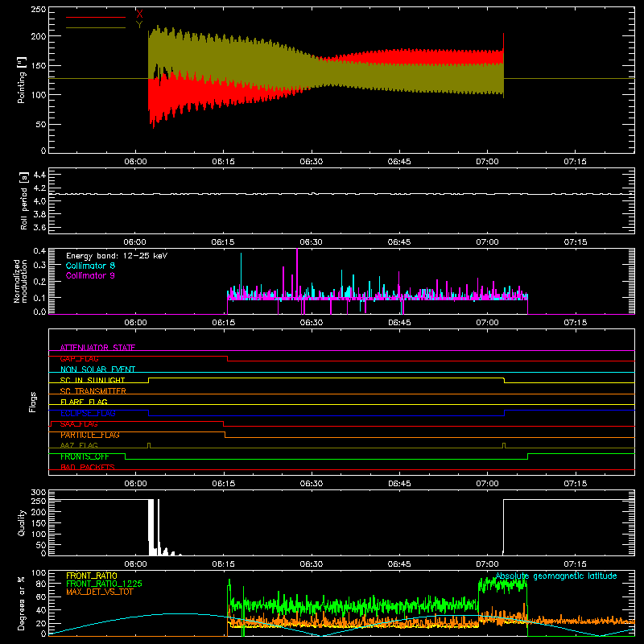The height and width of the screenshot is (644, 644).
Task: Click the NON_SOLAR_EVENT flag label
Action: coord(97,369)
